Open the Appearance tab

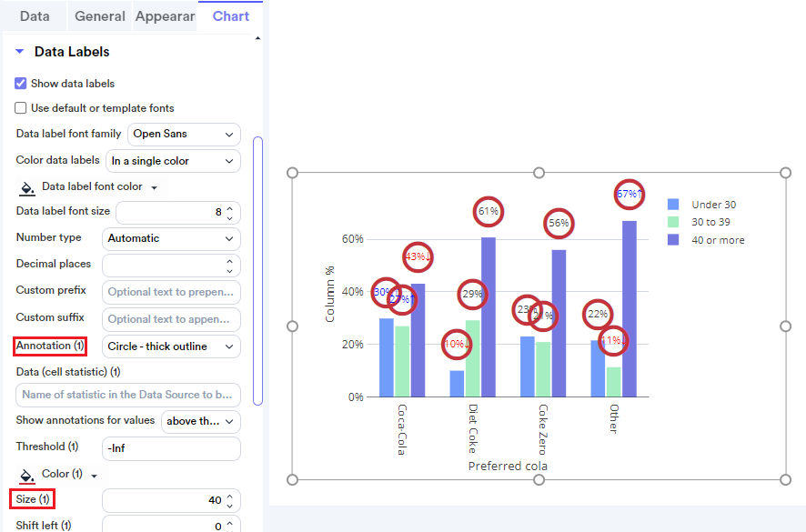coord(165,16)
